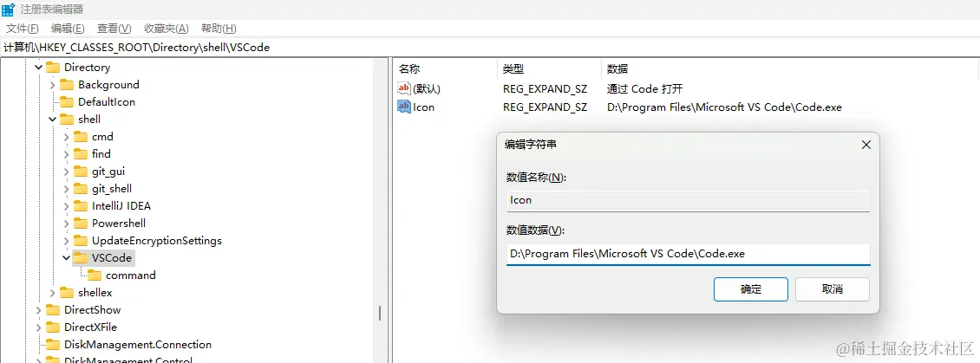The width and height of the screenshot is (980, 363).
Task: Select the Powershell folder icon
Action: (x=81, y=223)
